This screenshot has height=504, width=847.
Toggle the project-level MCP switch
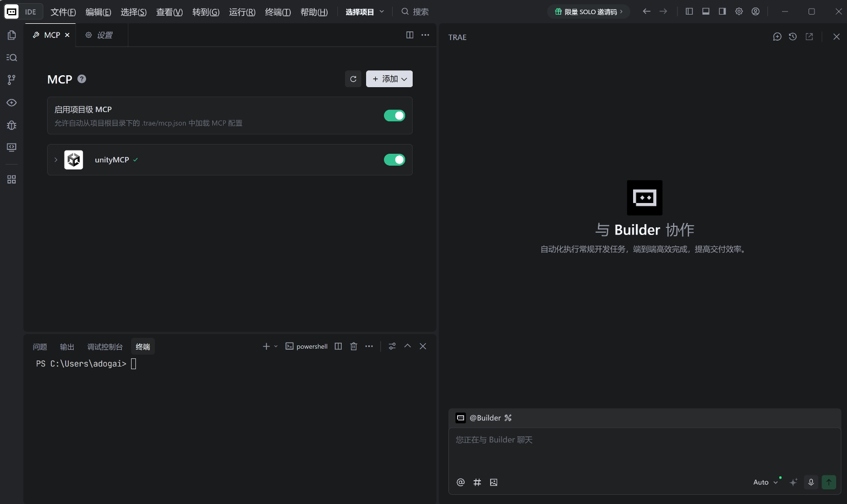tap(394, 115)
